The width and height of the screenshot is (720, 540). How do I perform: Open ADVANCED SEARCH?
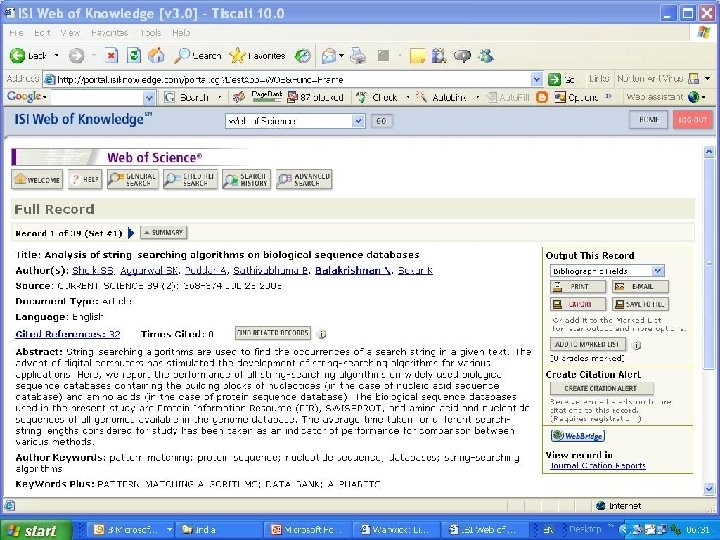(x=304, y=180)
